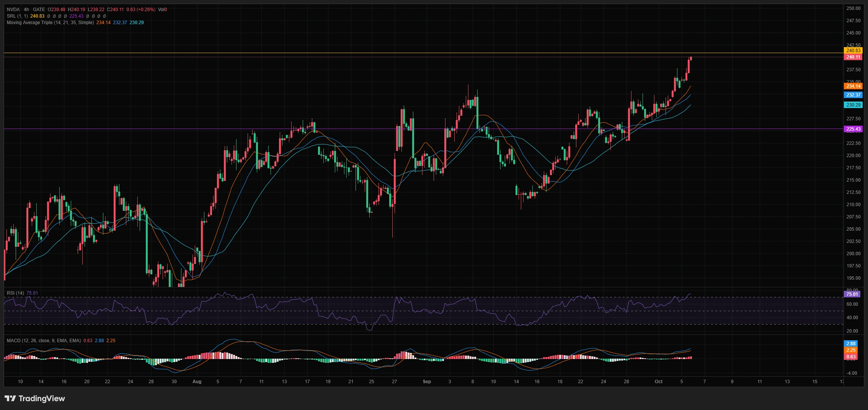The width and height of the screenshot is (868, 410).
Task: Click the red 240.11 last price label
Action: [853, 57]
